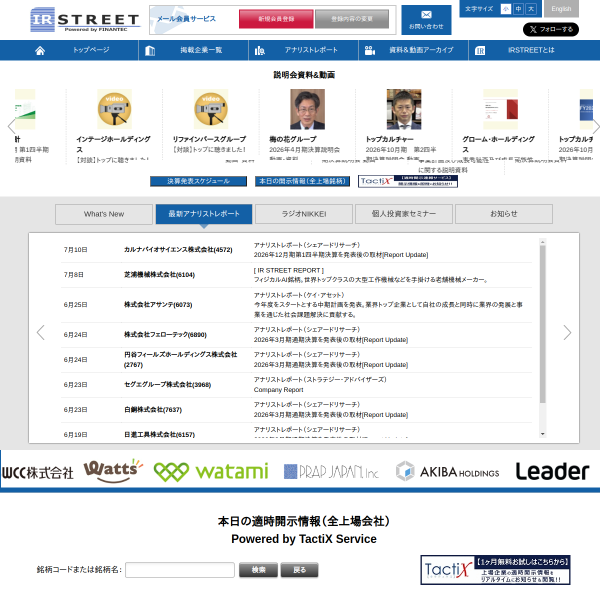Click the 7月10日 date text
Image resolution: width=600 pixels, height=600 pixels.
[x=75, y=250]
